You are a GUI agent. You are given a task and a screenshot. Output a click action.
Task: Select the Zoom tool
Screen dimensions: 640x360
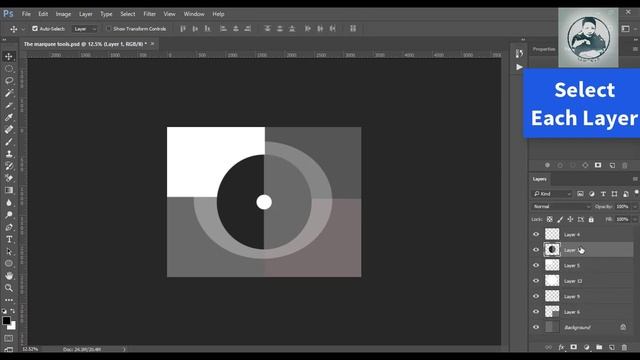(x=9, y=288)
